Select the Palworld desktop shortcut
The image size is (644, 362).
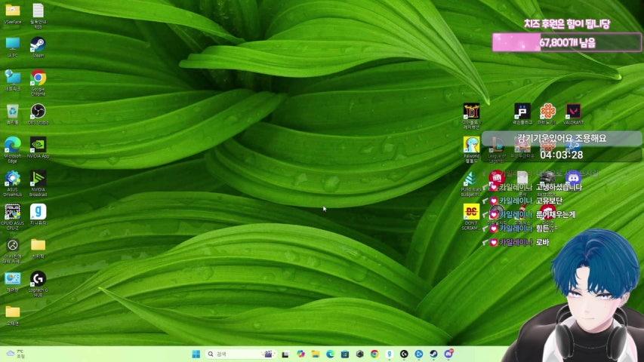472,145
